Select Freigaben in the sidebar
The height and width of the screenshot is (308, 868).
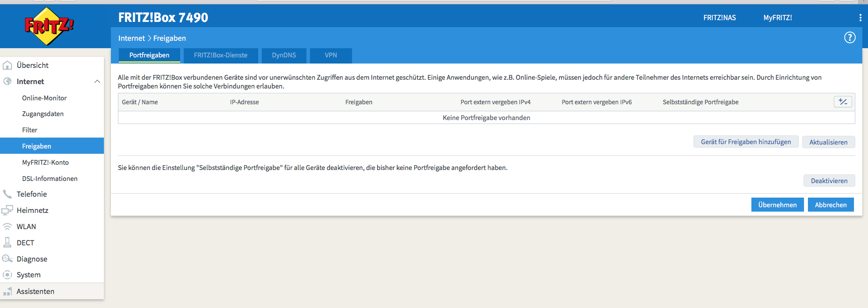(52, 146)
